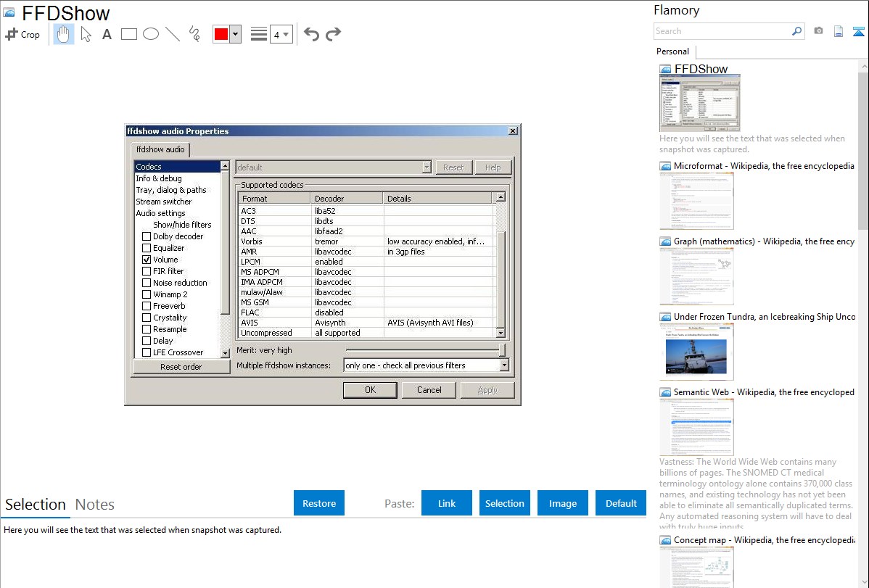Viewport: 869px width, 588px height.
Task: Click the Reset order button
Action: tap(181, 367)
